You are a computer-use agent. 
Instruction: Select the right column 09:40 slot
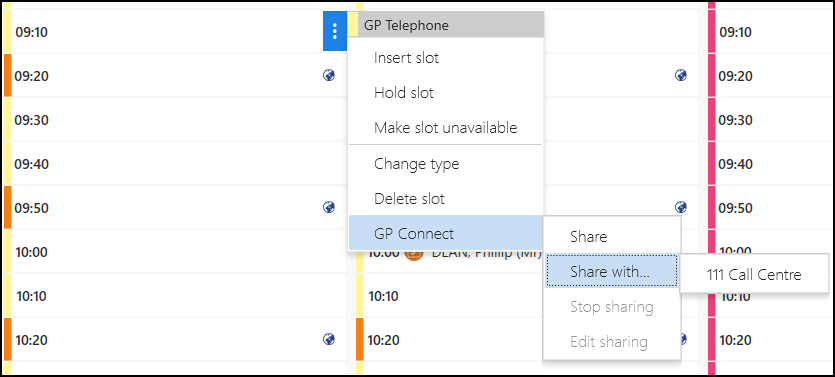tap(772, 163)
